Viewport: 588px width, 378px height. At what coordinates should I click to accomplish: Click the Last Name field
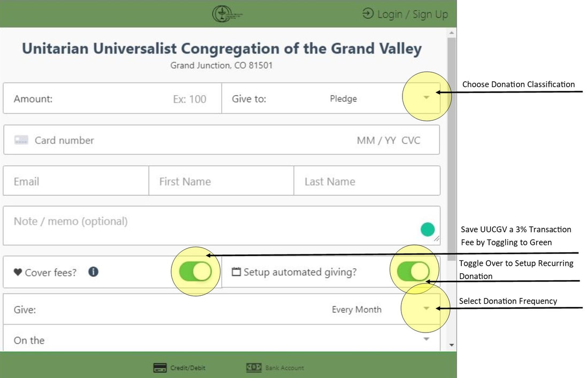coord(367,181)
